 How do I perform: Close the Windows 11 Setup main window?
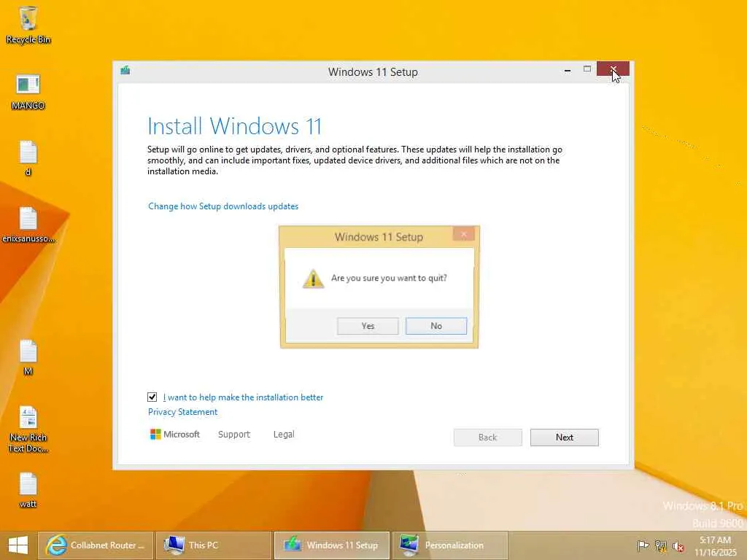point(613,69)
